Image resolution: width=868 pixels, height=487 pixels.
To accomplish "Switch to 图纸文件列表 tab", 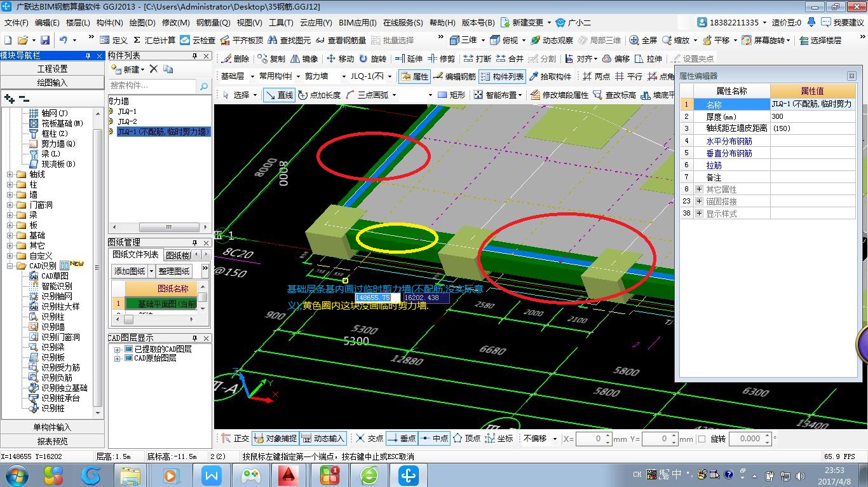I will point(135,254).
